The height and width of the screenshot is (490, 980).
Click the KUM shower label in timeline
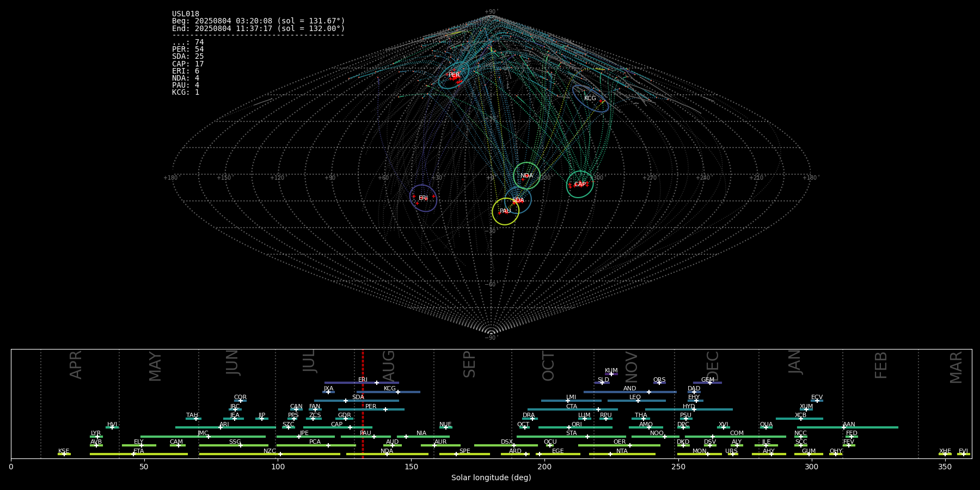click(611, 371)
